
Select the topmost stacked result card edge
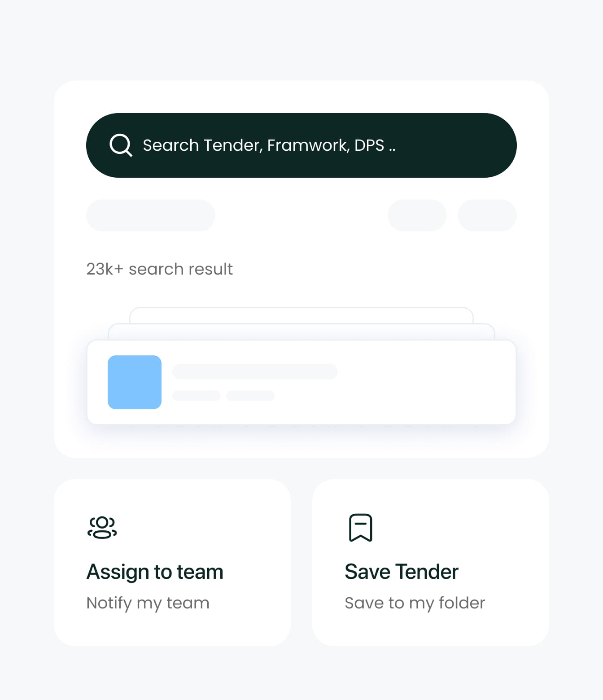[x=301, y=315]
